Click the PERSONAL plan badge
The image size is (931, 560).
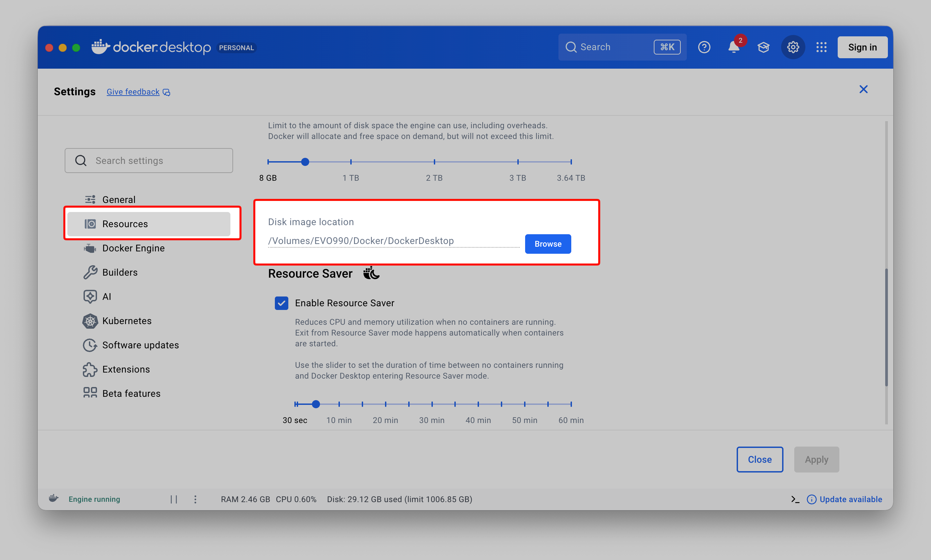pyautogui.click(x=236, y=47)
